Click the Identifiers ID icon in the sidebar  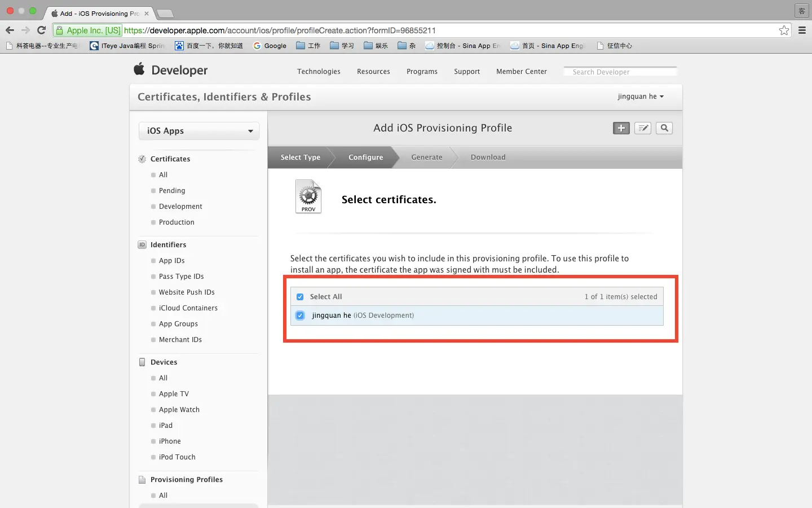[x=142, y=245]
